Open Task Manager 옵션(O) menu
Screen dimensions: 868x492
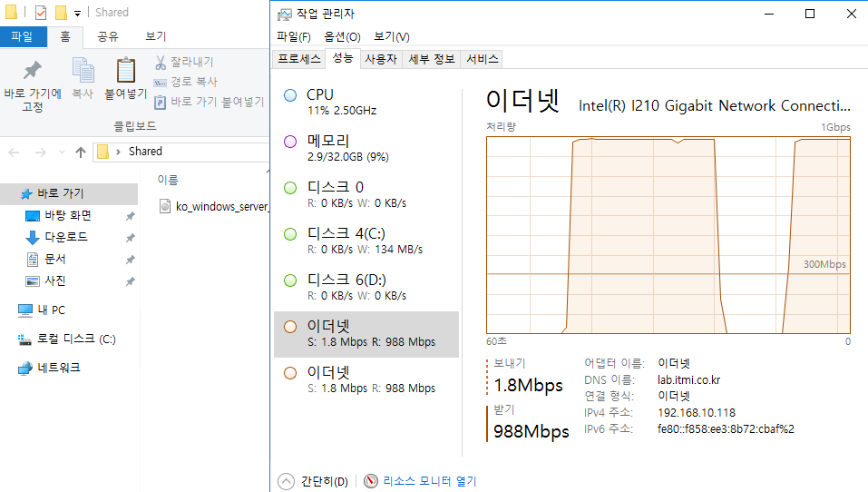tap(342, 37)
